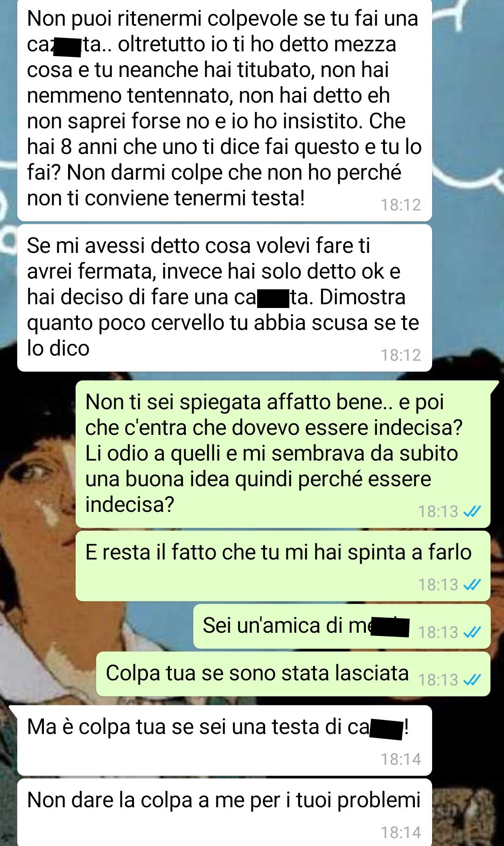This screenshot has height=846, width=504.
Task: Tap the bubble "E resta il fatto che tu mi hai spinta"
Action: click(283, 566)
